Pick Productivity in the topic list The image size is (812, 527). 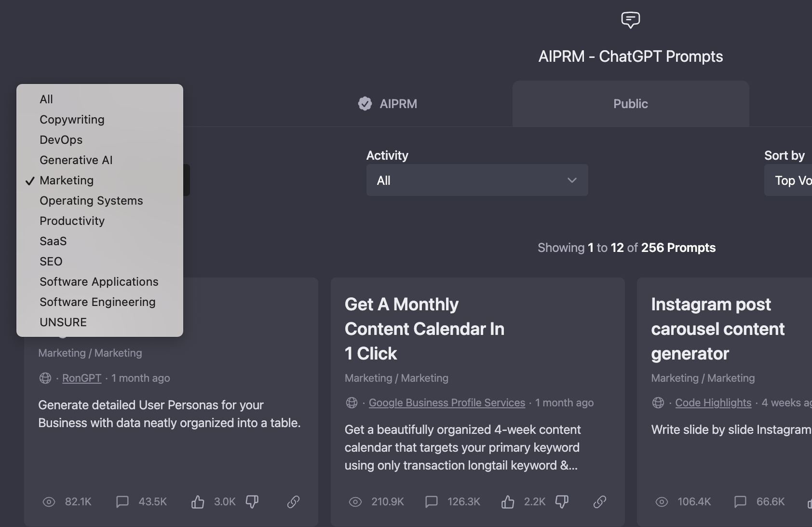click(100, 221)
